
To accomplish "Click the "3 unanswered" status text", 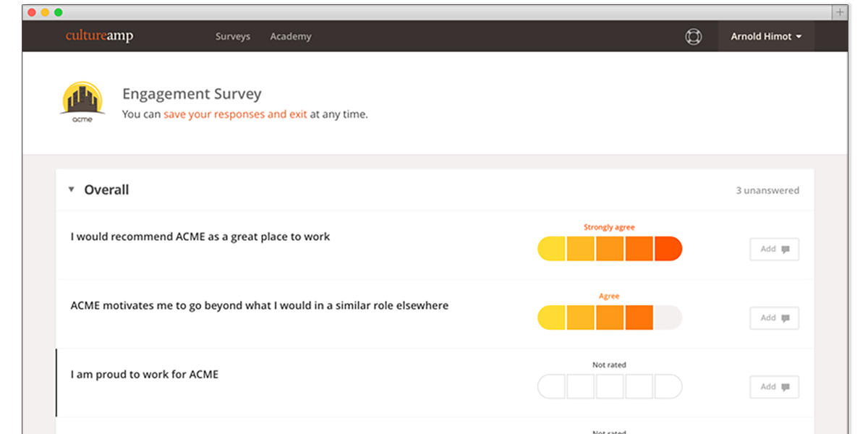I will click(767, 190).
